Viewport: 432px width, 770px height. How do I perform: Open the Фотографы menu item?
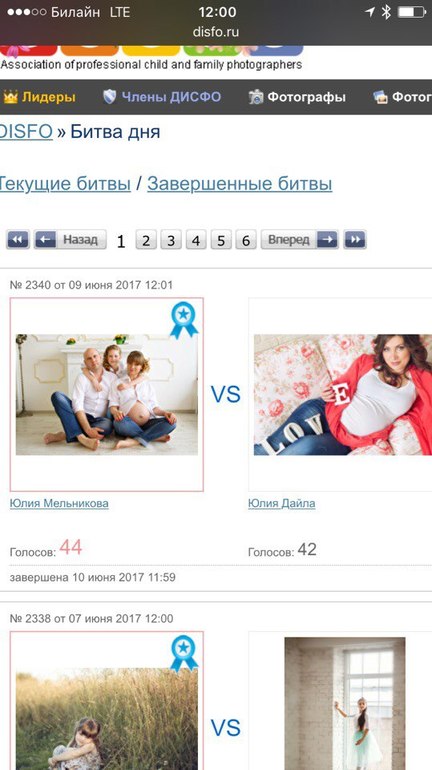pos(306,97)
